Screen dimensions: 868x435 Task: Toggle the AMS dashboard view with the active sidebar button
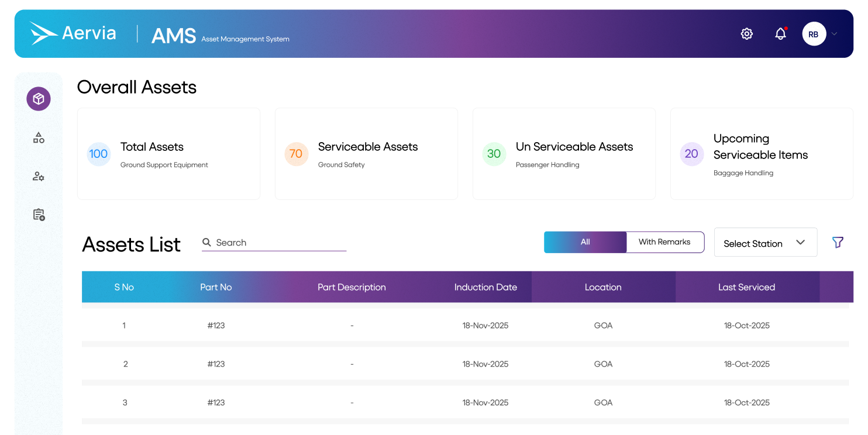coord(38,99)
